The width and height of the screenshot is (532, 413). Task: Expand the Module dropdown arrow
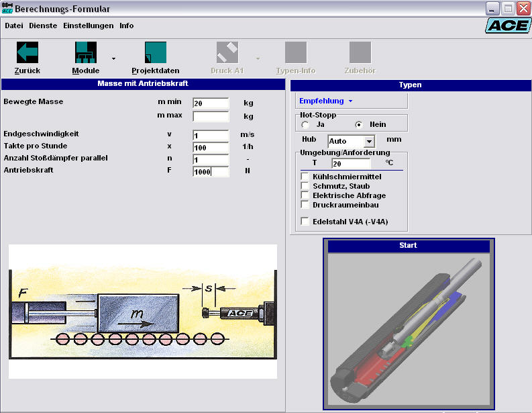point(113,58)
